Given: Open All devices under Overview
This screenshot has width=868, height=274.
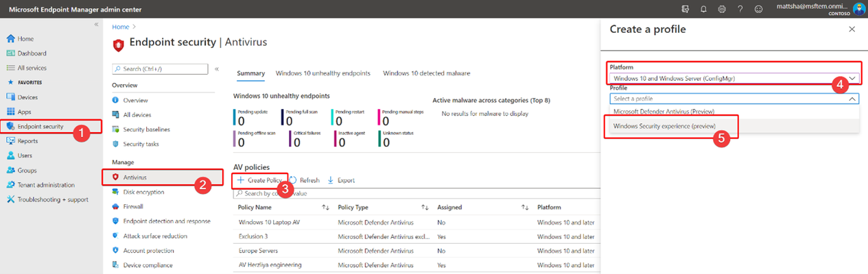Looking at the screenshot, I should pyautogui.click(x=137, y=114).
